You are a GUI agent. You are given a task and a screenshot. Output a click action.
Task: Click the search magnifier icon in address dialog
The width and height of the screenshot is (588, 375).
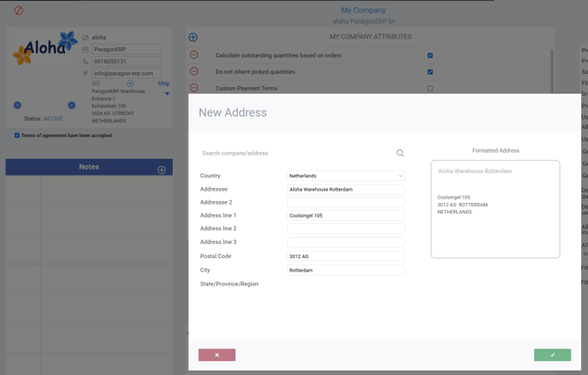click(400, 153)
